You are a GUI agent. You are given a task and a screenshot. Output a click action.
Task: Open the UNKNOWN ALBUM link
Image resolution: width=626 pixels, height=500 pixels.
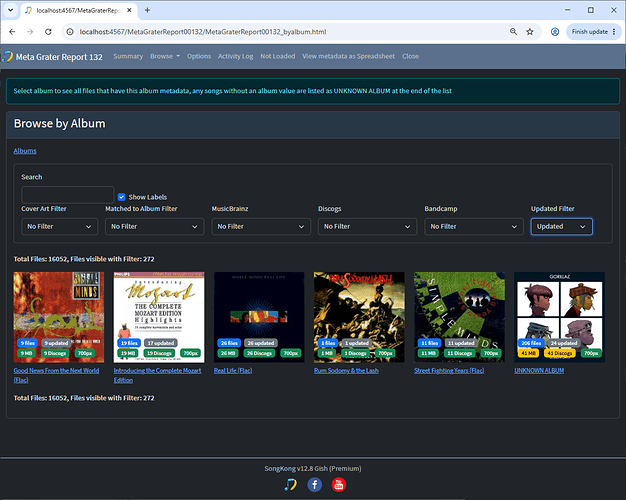(539, 371)
